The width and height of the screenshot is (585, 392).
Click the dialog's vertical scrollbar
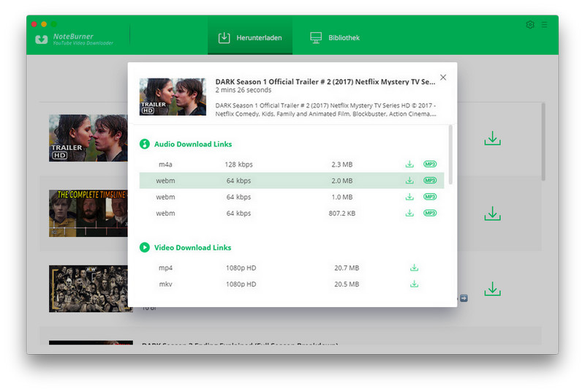[x=450, y=155]
